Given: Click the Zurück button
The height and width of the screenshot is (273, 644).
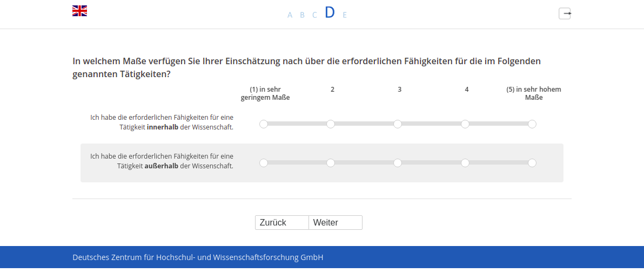Looking at the screenshot, I should (x=282, y=223).
